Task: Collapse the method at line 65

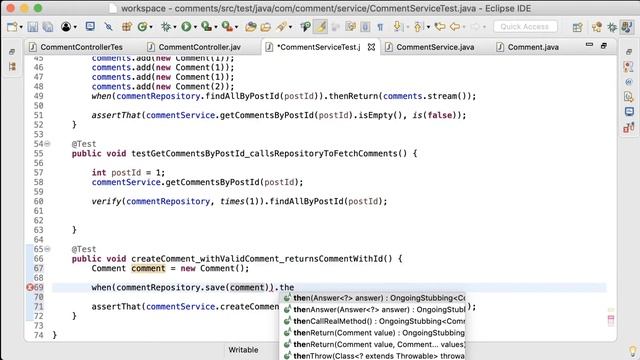Action: [47, 249]
